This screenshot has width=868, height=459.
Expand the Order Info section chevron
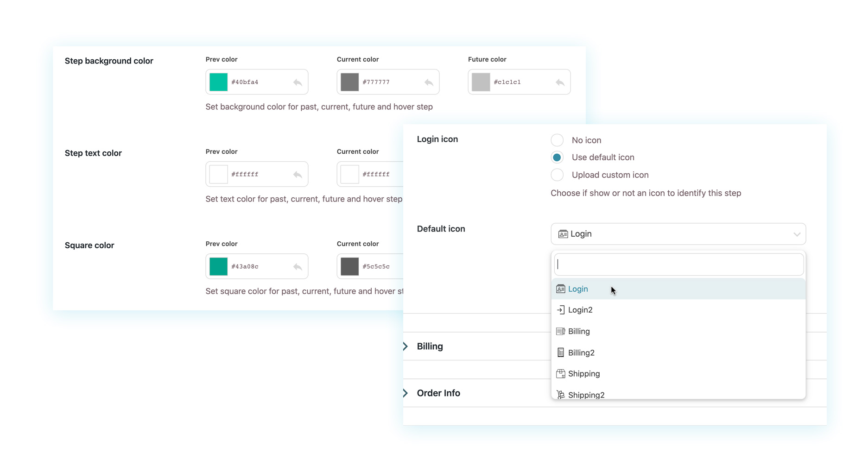pos(405,393)
